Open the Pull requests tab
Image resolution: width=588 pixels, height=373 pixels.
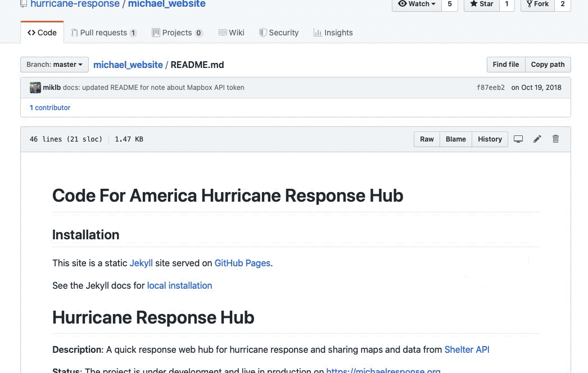104,33
